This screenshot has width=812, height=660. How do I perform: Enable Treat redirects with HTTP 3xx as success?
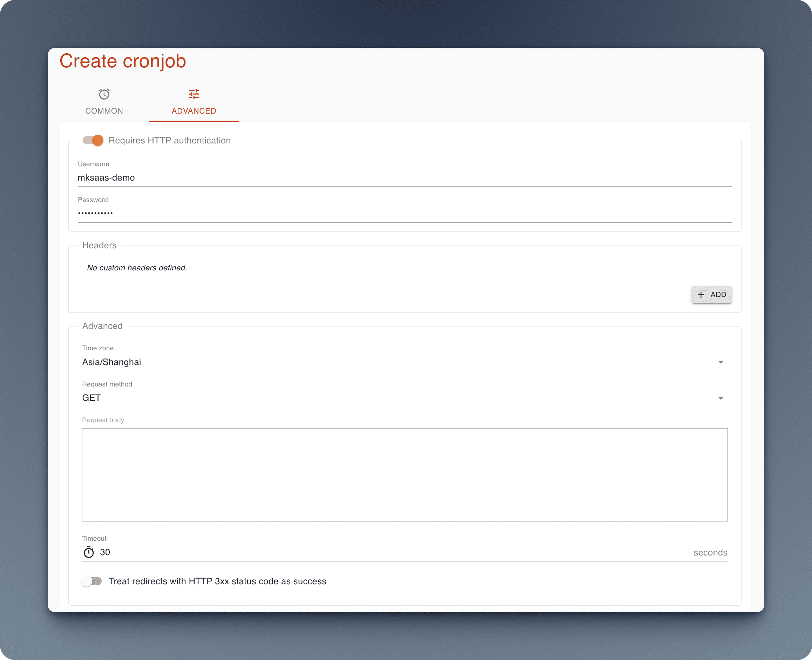coord(92,581)
